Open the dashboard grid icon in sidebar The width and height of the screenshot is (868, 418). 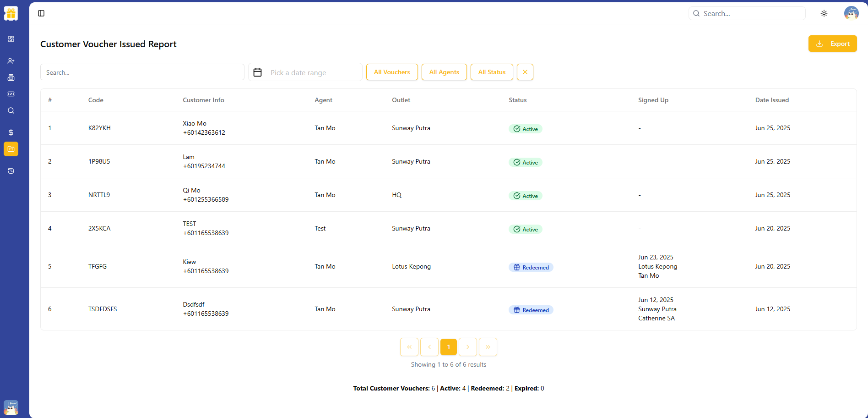(11, 39)
